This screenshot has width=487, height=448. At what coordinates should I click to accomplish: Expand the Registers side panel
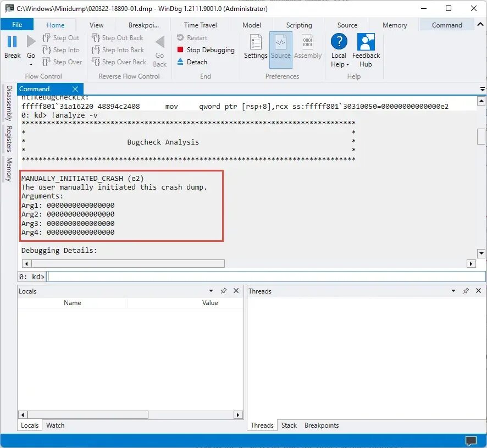point(9,139)
